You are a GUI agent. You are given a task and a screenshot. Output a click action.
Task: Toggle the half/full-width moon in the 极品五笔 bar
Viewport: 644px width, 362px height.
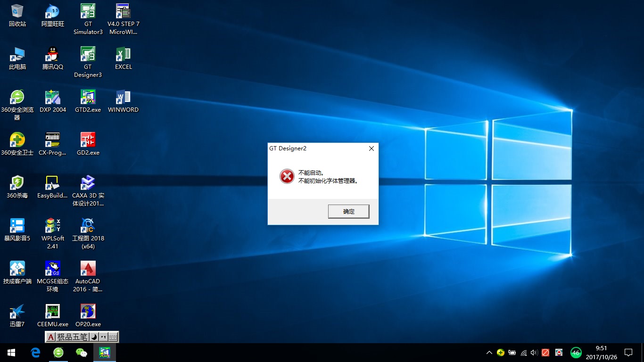93,337
